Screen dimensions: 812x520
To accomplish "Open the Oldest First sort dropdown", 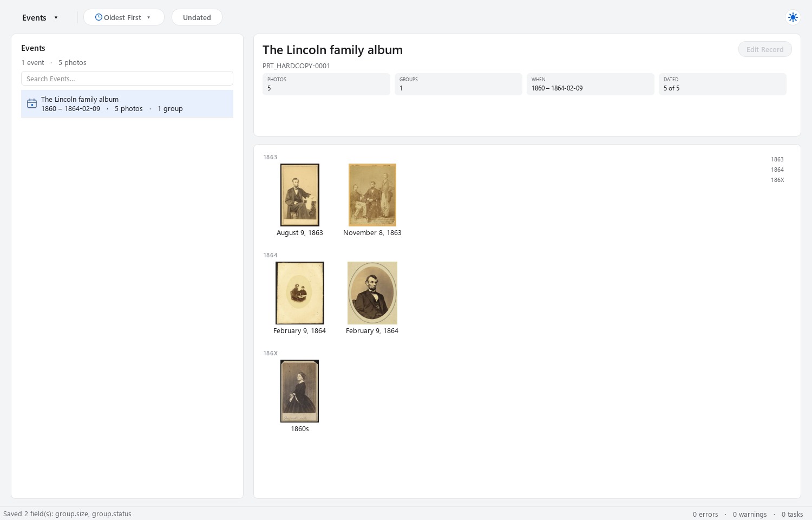I will coord(124,17).
